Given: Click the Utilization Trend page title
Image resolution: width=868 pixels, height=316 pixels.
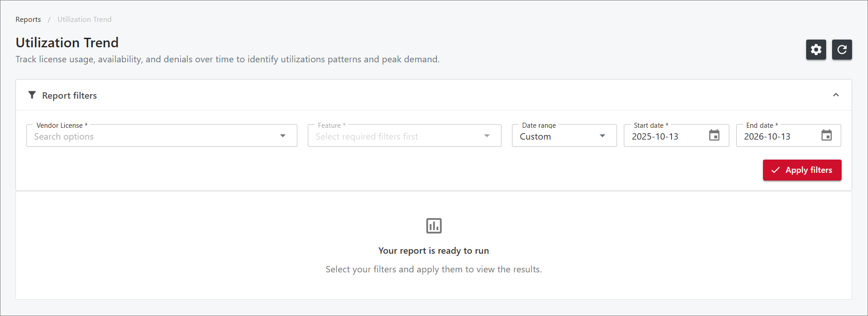Looking at the screenshot, I should coord(67,42).
